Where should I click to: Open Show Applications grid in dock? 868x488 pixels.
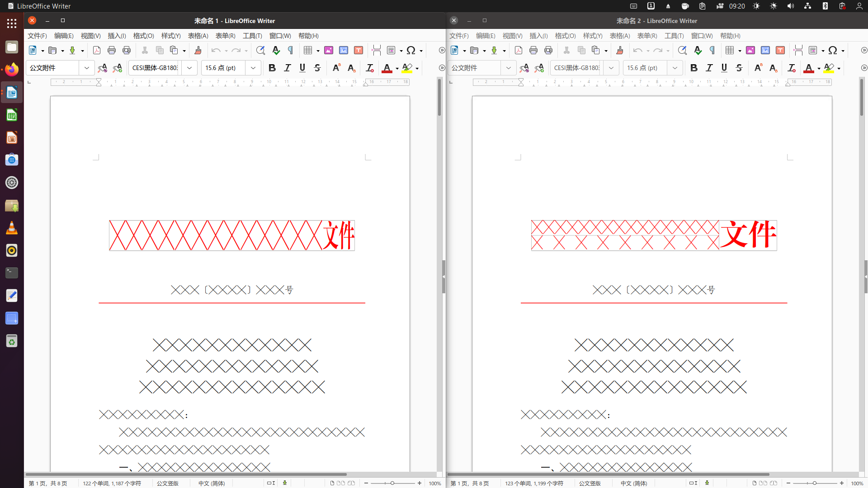tap(12, 23)
